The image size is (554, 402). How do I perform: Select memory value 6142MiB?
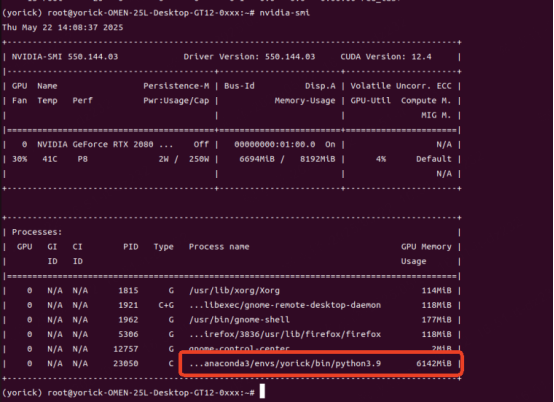434,363
